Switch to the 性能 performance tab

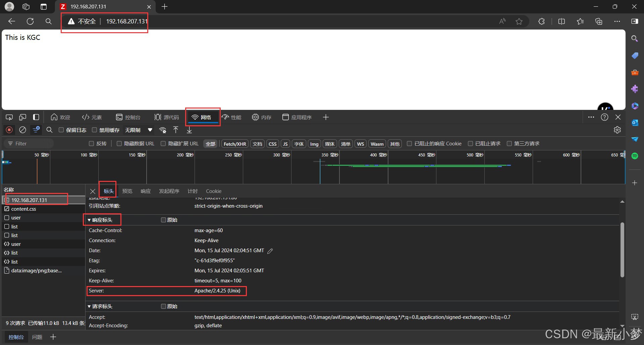pos(231,117)
